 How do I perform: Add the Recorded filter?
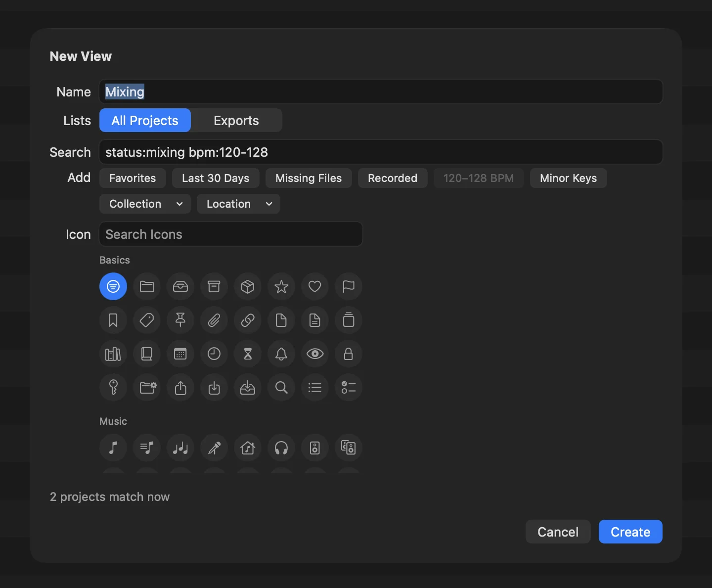[x=393, y=178]
